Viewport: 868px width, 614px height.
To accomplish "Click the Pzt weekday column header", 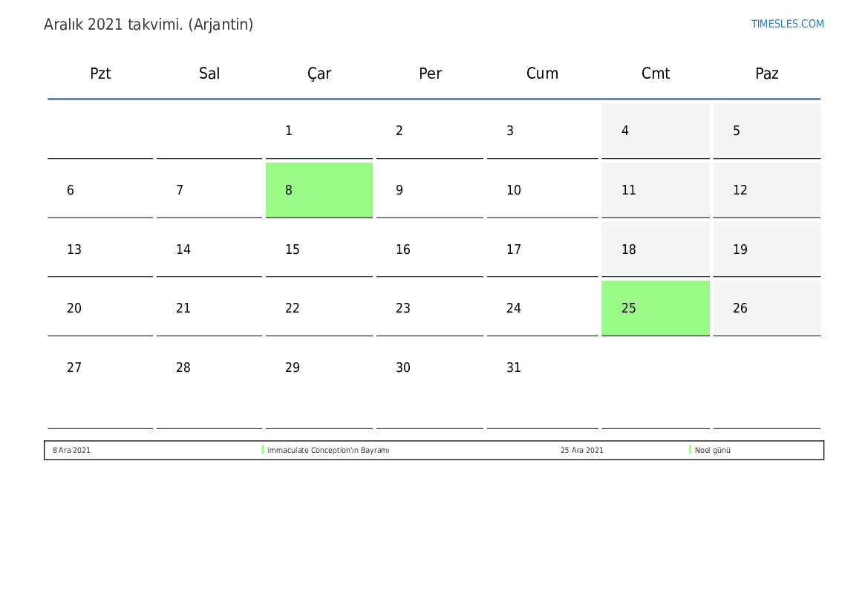I will point(100,74).
